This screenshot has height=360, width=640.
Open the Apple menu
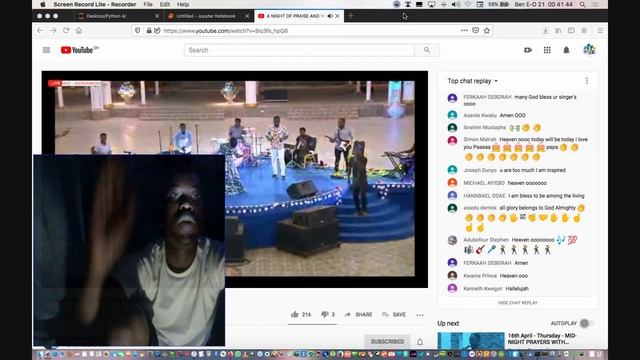[43, 4]
